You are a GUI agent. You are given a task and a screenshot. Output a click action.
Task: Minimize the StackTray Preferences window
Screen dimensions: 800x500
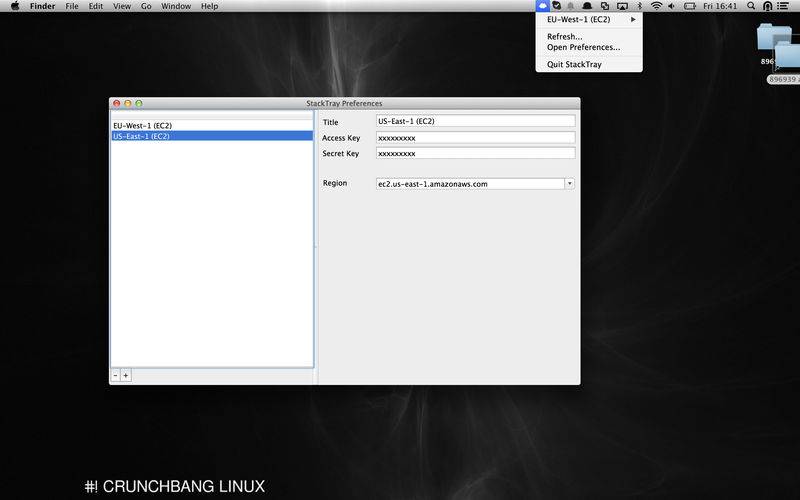click(128, 103)
